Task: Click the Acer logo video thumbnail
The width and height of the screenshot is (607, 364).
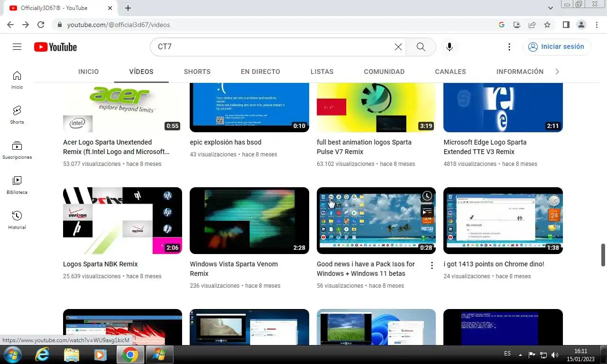Action: [122, 108]
